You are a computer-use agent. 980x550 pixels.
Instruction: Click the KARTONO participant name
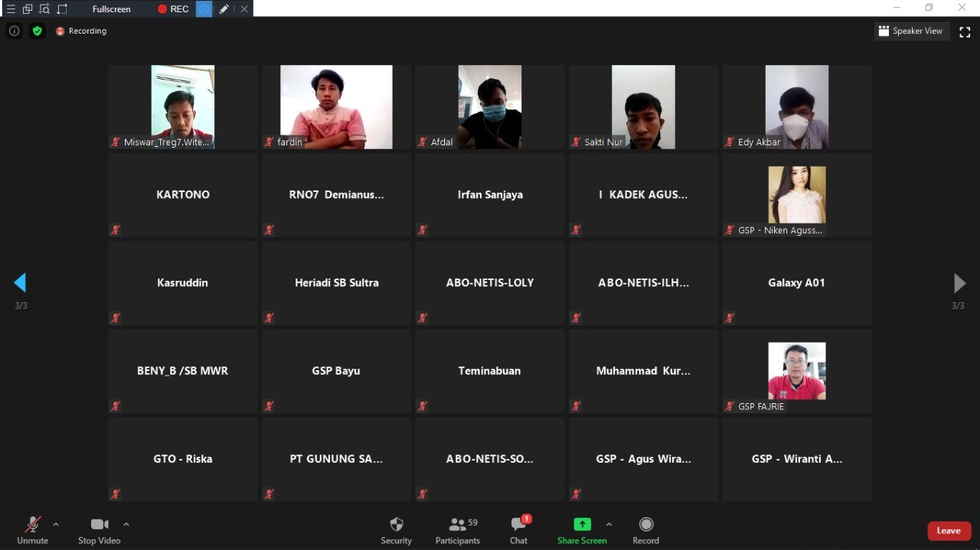183,194
